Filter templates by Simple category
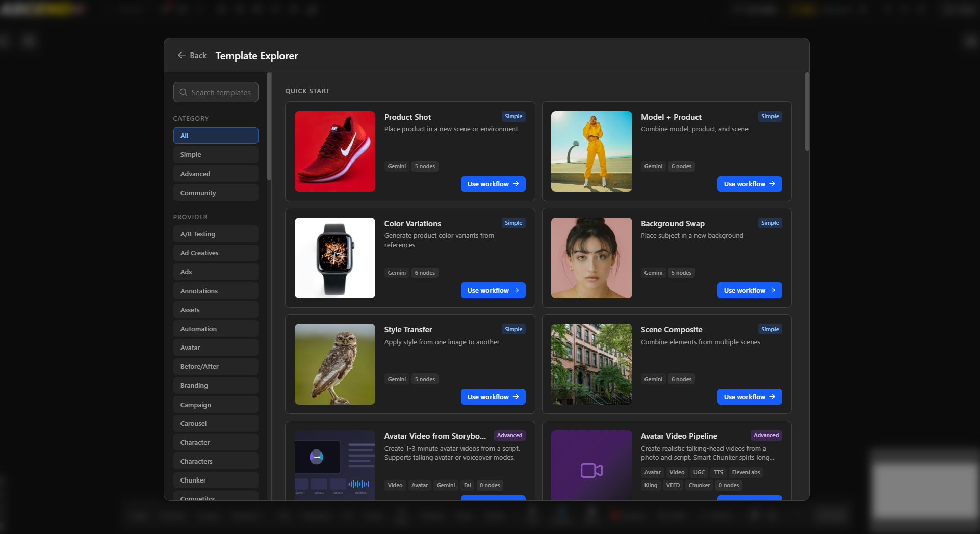 point(216,154)
